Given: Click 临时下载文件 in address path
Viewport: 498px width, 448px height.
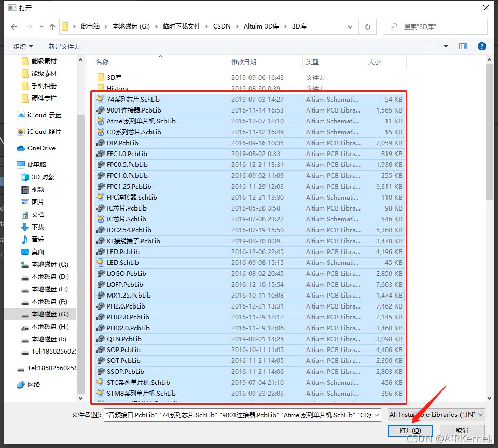Looking at the screenshot, I should (182, 26).
